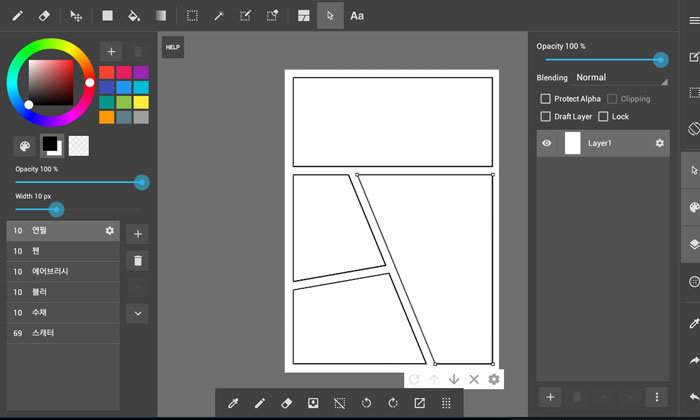Add a new color to palette

111,52
